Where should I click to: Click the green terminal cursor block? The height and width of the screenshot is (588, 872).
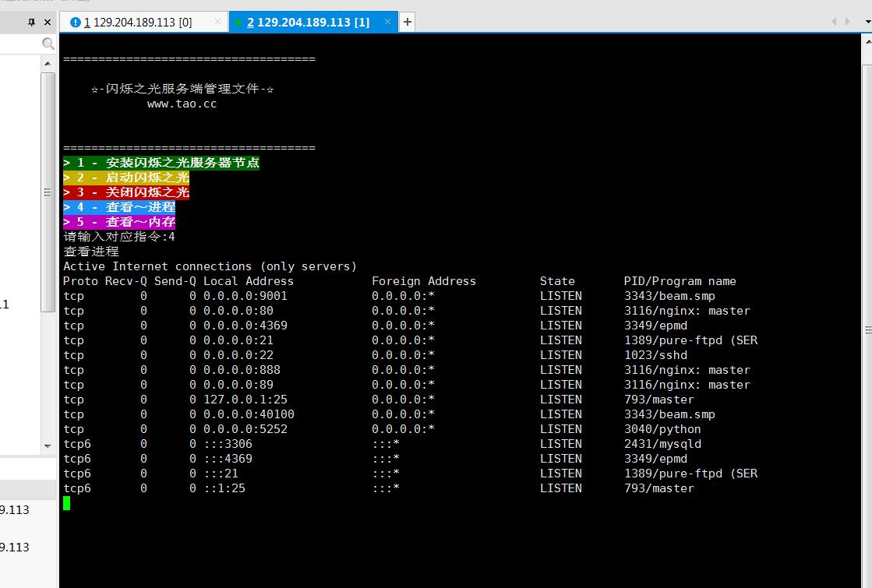(67, 503)
